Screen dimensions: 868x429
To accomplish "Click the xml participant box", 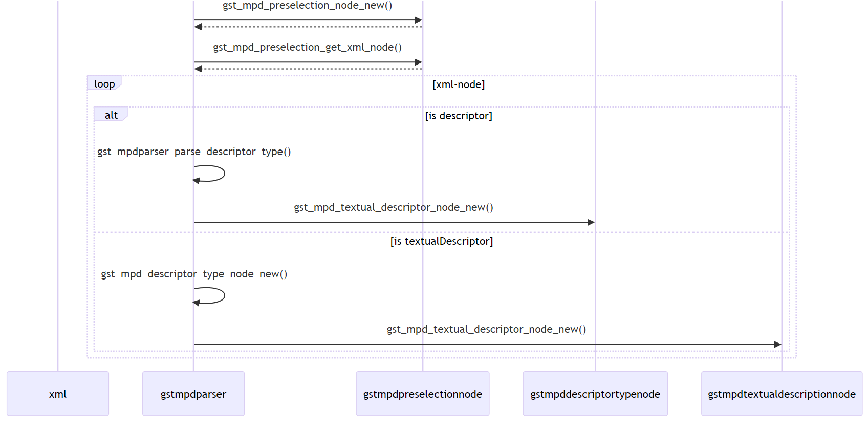I will pos(58,394).
